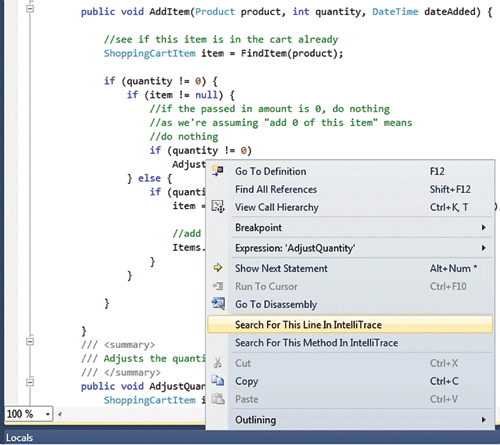500x445 pixels.
Task: Click the F12 shortcut label
Action: [437, 171]
